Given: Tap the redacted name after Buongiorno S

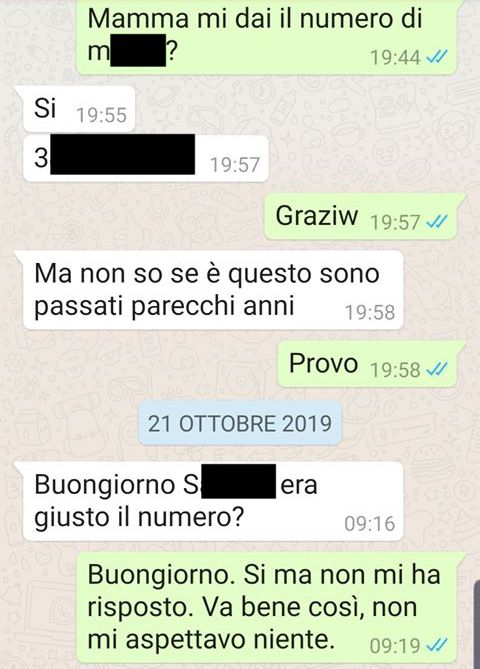Looking at the screenshot, I should click(239, 482).
